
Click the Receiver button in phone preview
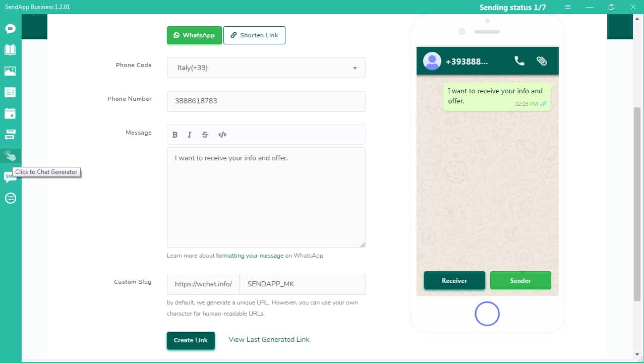point(454,280)
